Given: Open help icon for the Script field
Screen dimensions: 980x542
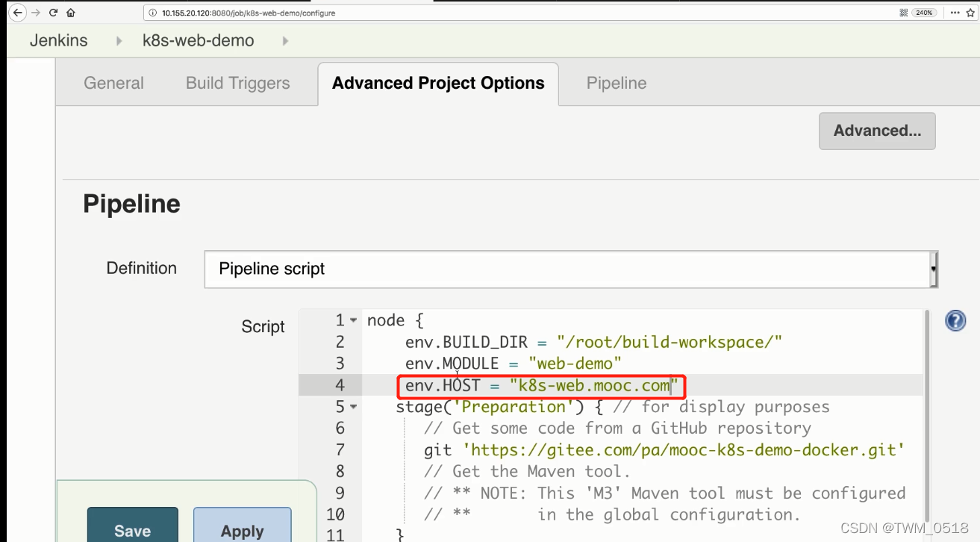Looking at the screenshot, I should (955, 321).
